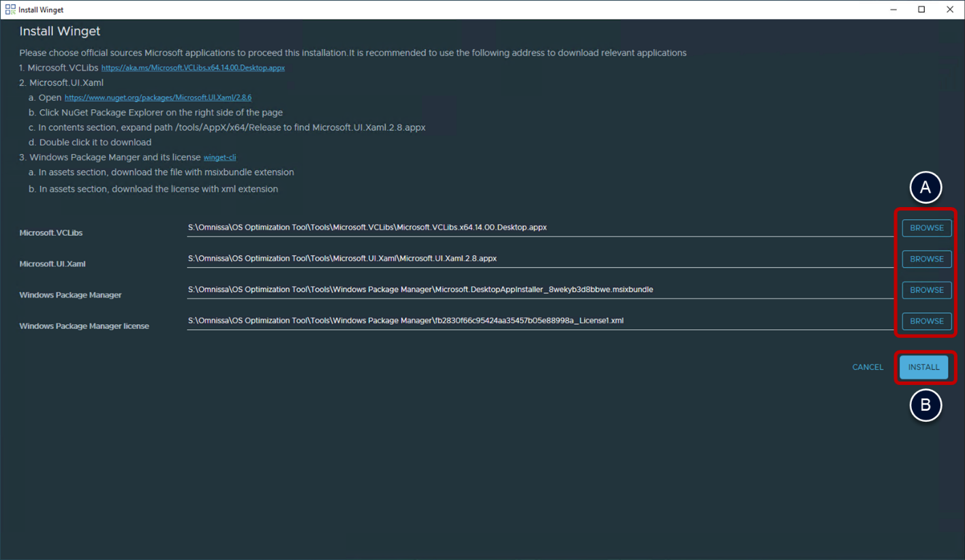Viewport: 965px width, 560px height.
Task: Cancel the Winget installation dialog
Action: (868, 367)
